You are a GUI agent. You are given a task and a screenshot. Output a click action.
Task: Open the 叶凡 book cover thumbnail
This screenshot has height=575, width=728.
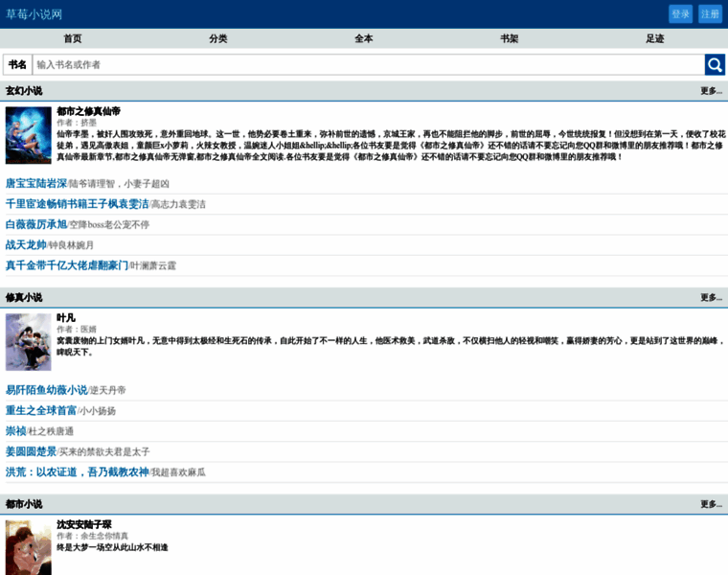pos(29,342)
